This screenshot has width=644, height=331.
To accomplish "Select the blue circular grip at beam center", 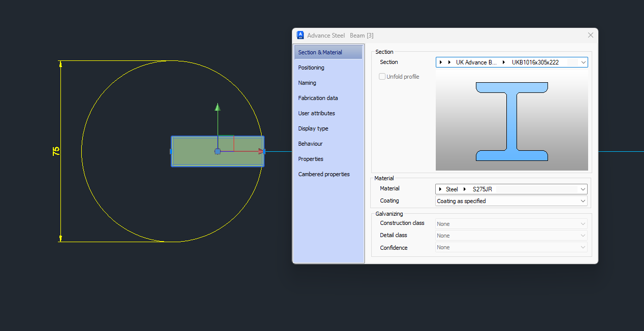I will (x=217, y=151).
